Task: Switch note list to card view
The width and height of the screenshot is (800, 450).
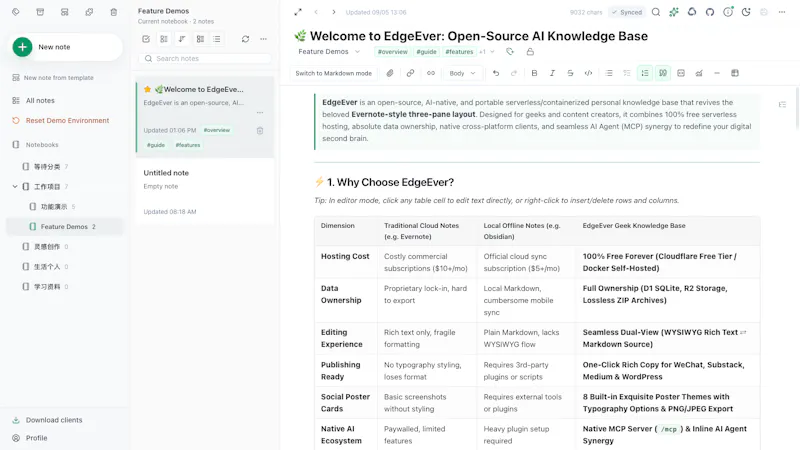Action: point(200,39)
